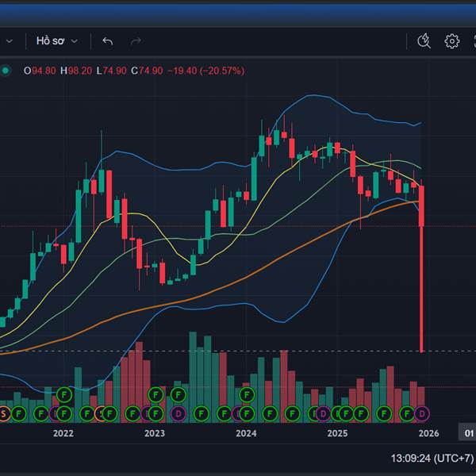Click the upper F marker above 2024
The width and height of the screenshot is (476, 476).
[247, 393]
